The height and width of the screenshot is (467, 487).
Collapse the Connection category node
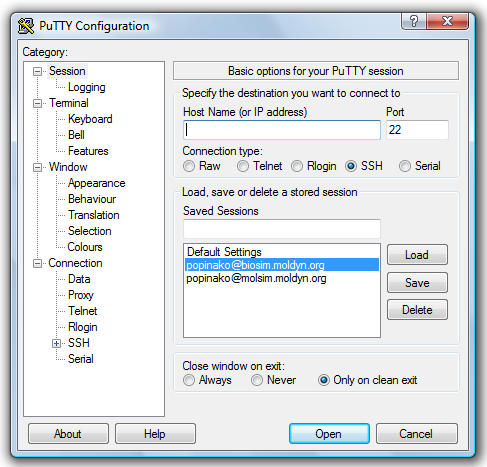coord(37,263)
